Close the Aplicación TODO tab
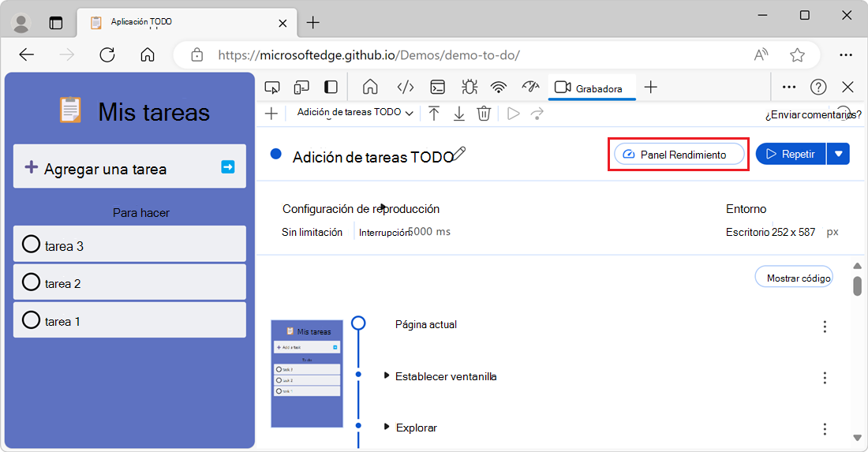The width and height of the screenshot is (868, 452). pos(282,23)
